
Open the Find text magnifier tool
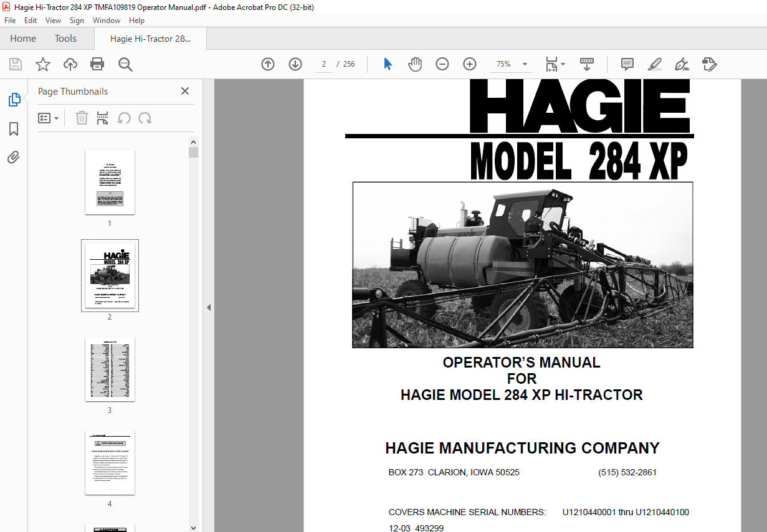[125, 64]
